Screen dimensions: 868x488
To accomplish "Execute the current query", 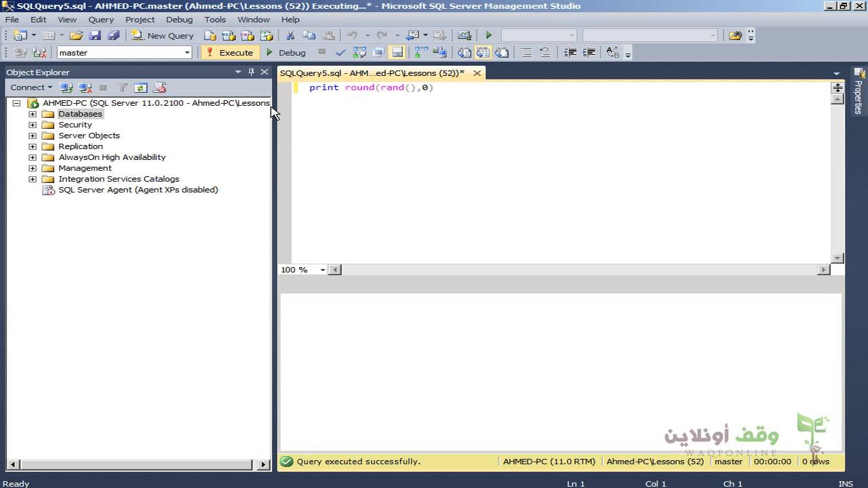I will [x=229, y=52].
